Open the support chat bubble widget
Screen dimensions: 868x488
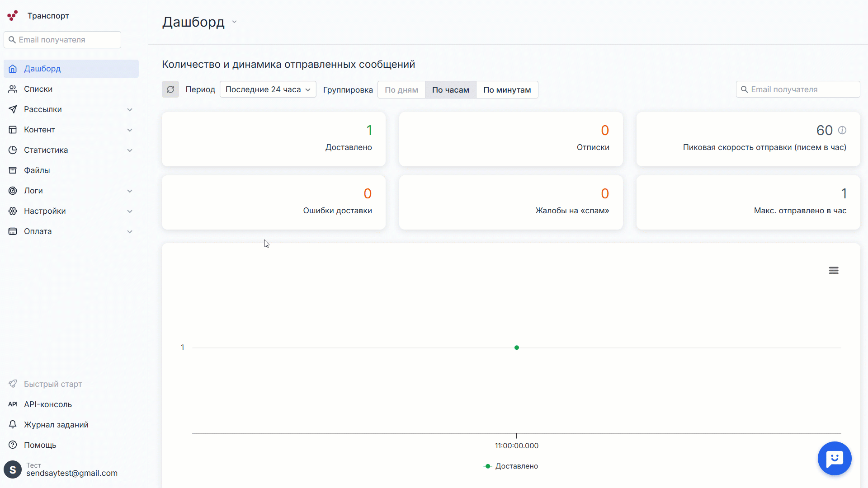(834, 458)
